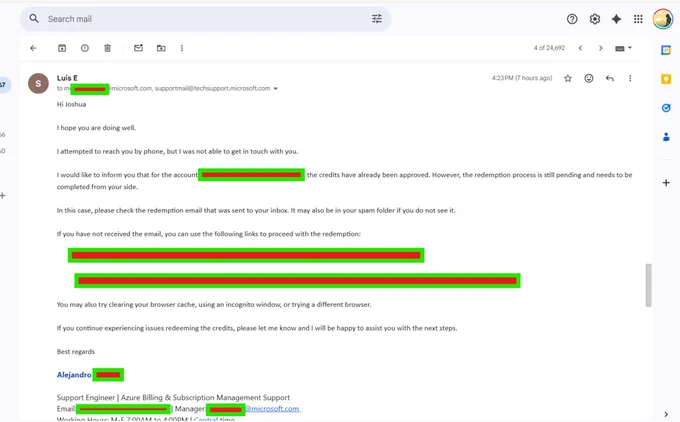Image resolution: width=680 pixels, height=422 pixels.
Task: Reply to Luis E's message
Action: tap(610, 78)
